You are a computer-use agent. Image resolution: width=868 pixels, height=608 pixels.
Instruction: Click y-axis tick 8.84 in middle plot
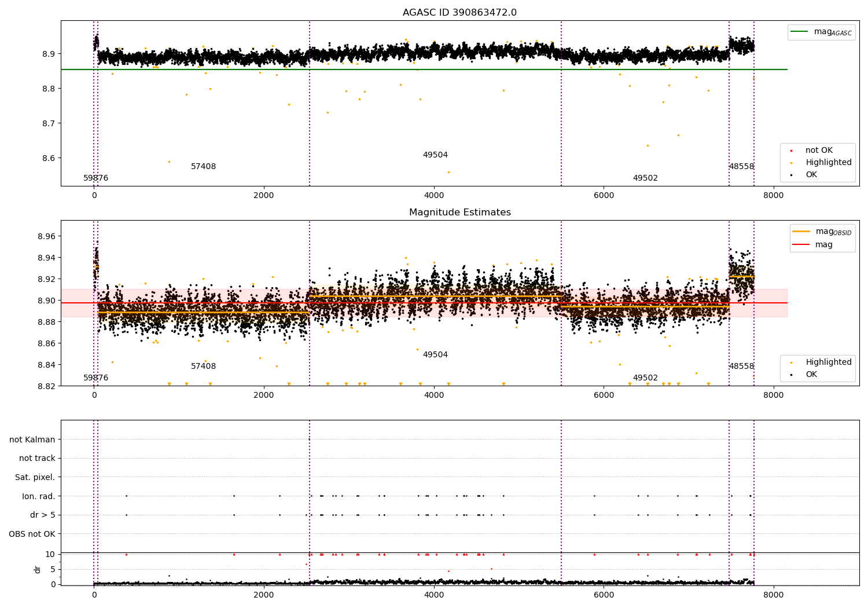coord(47,365)
